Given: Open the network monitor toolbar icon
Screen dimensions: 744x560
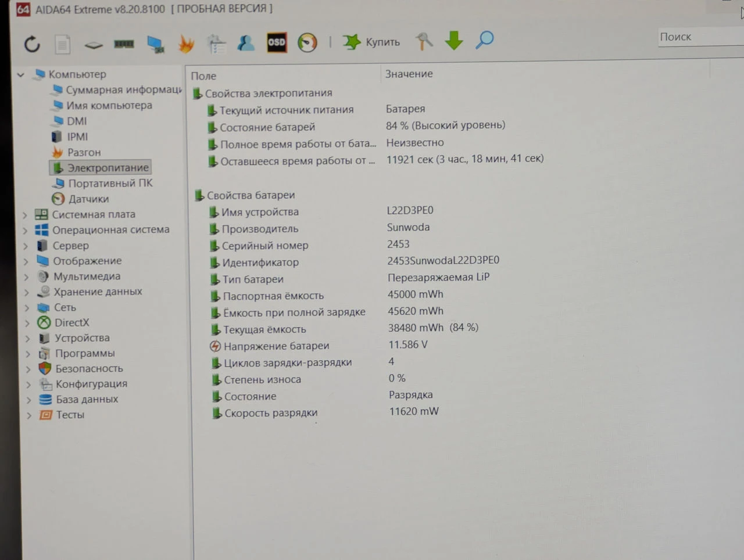Looking at the screenshot, I should (155, 44).
